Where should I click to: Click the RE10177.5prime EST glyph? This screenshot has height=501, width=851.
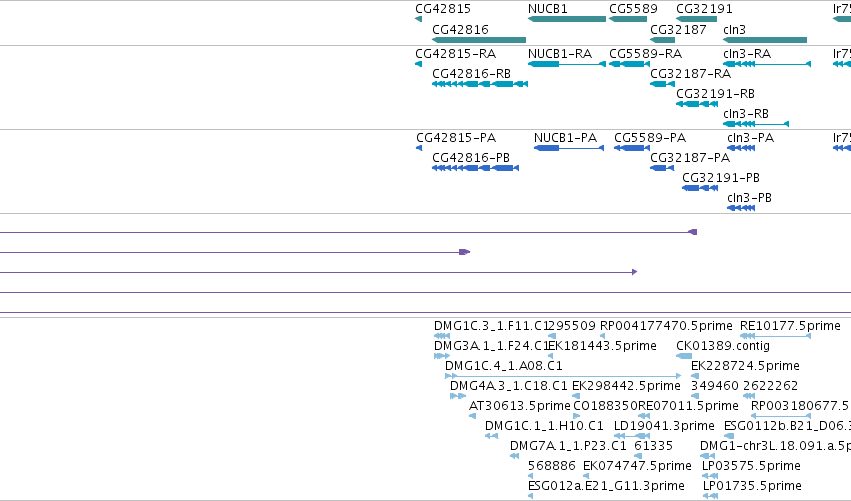pyautogui.click(x=776, y=337)
